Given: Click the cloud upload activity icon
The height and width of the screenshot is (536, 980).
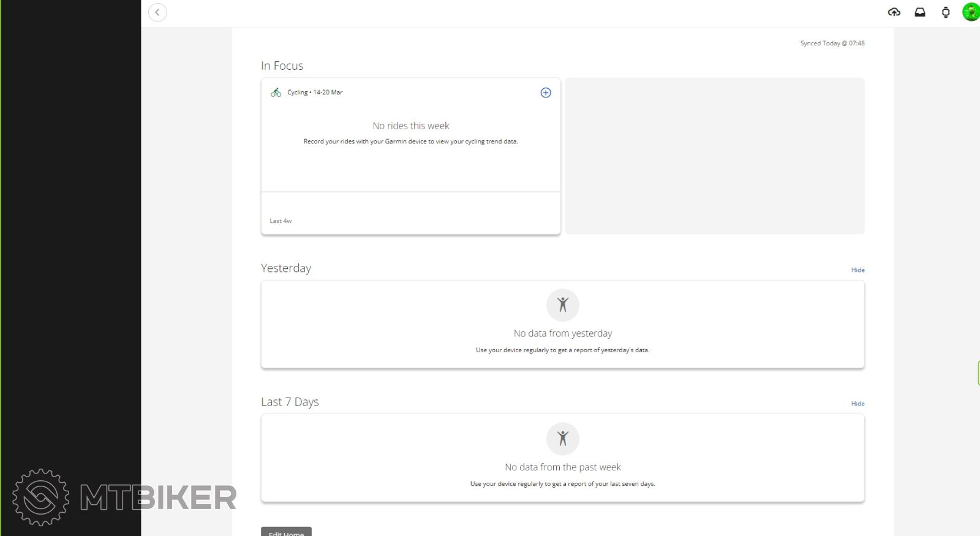Looking at the screenshot, I should click(x=894, y=12).
